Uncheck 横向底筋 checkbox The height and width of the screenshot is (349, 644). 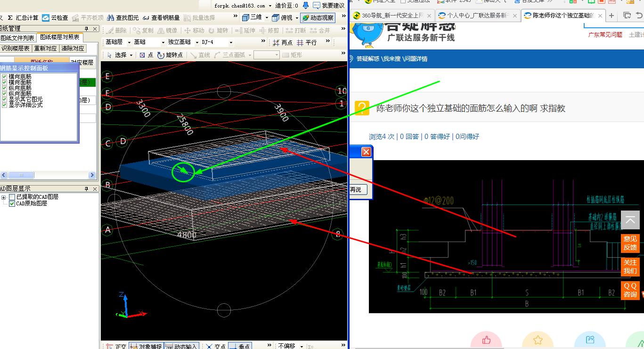pos(4,76)
